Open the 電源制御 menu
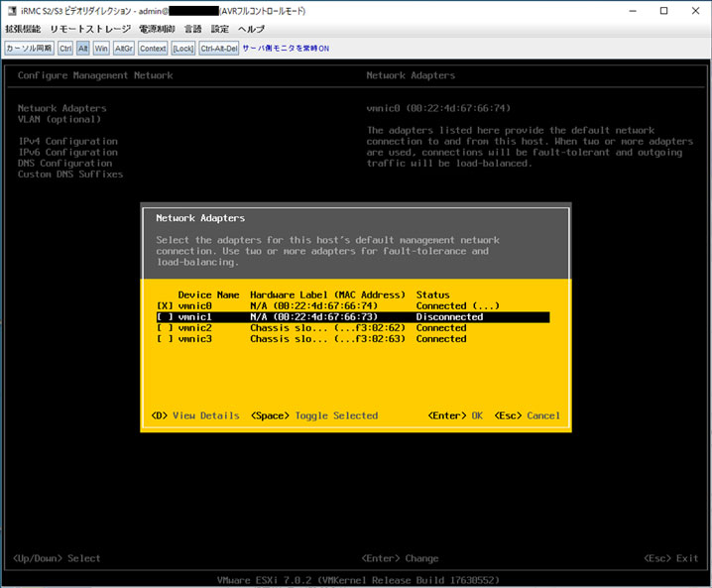This screenshot has width=712, height=588. (157, 29)
